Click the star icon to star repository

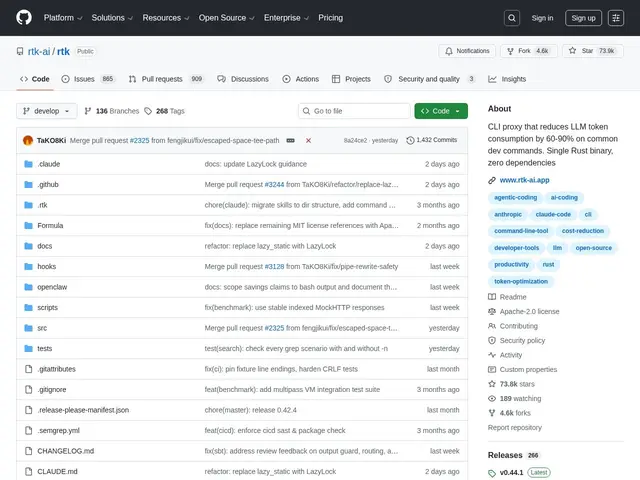572,51
